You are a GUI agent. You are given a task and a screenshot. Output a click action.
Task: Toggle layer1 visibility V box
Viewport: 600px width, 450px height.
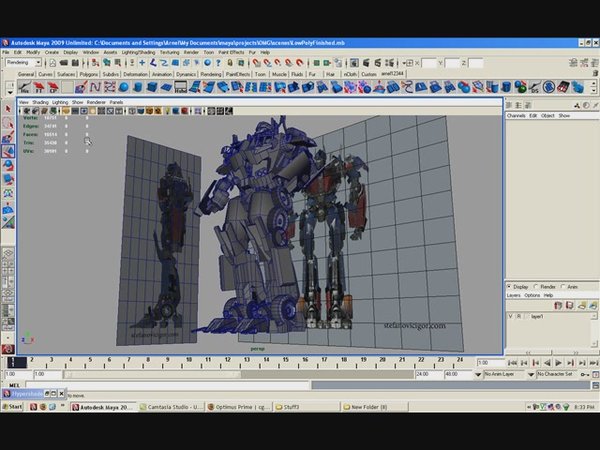510,316
